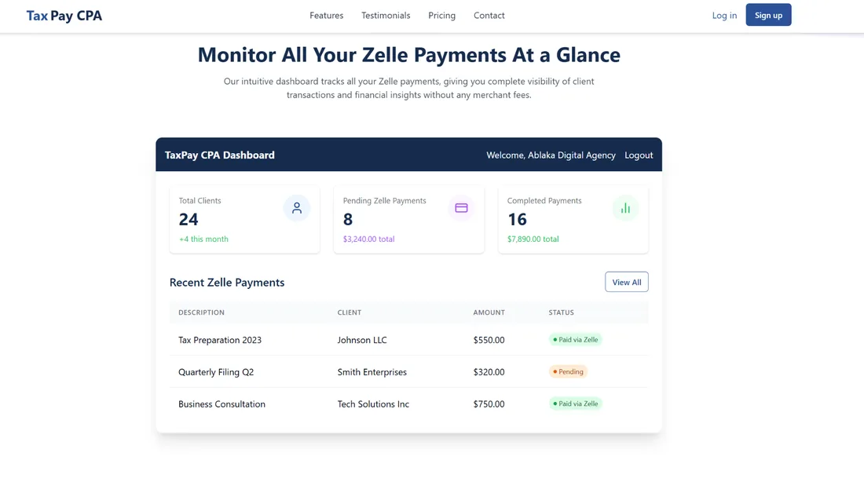Click the Total Clients user icon

[296, 208]
